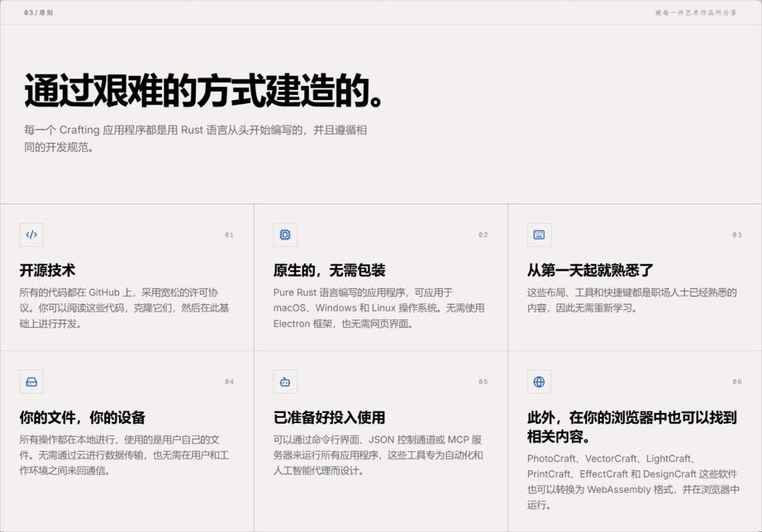The image size is (762, 532).
Task: Click the 开源技术 card title
Action: click(48, 270)
